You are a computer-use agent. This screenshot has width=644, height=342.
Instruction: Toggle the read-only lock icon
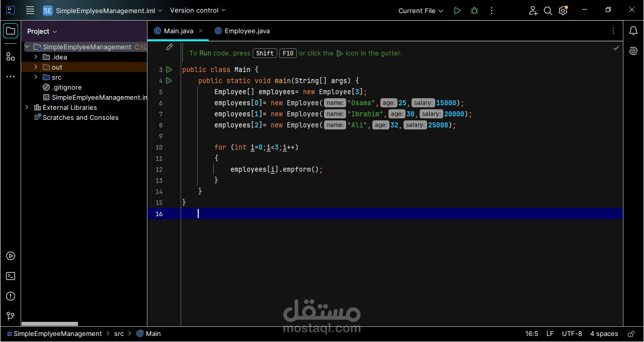coord(631,334)
